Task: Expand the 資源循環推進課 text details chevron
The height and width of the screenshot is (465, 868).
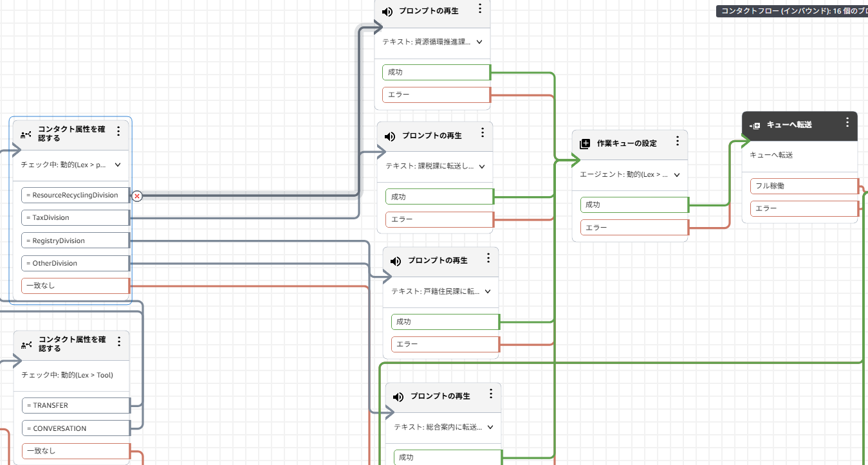Action: 479,42
